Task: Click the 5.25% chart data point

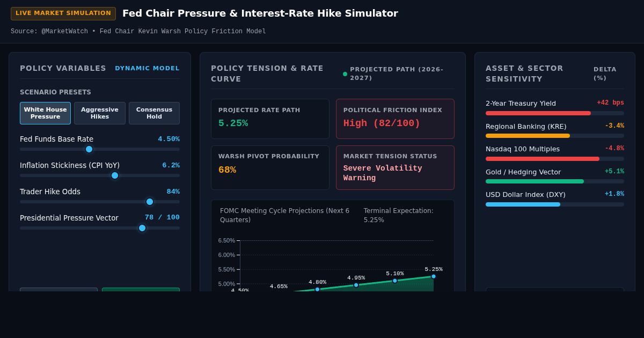Action: pyautogui.click(x=434, y=276)
